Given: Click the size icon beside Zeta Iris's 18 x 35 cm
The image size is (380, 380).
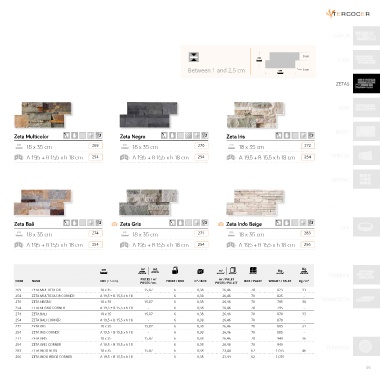Looking at the screenshot, I should (231, 147).
